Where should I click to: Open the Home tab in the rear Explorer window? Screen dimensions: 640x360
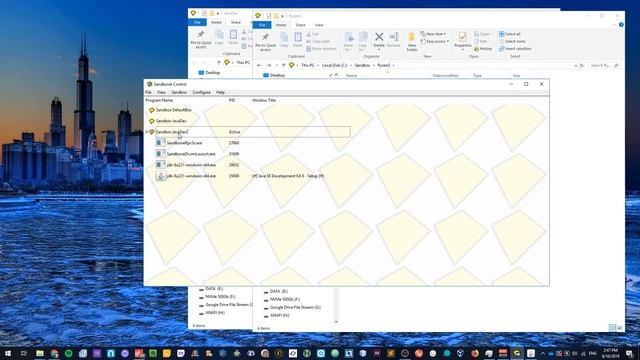(x=216, y=22)
